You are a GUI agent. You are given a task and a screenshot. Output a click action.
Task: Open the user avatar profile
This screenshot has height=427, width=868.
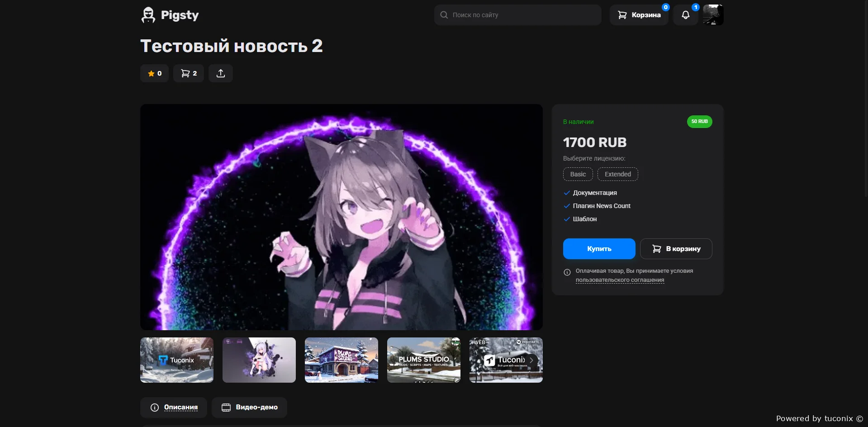[713, 15]
